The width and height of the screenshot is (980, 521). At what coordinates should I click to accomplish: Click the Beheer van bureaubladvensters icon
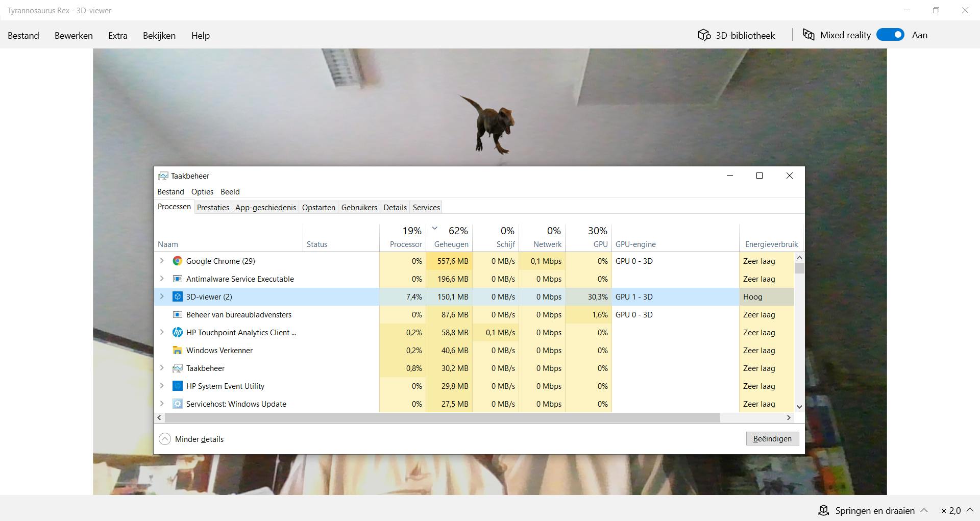[x=177, y=314]
